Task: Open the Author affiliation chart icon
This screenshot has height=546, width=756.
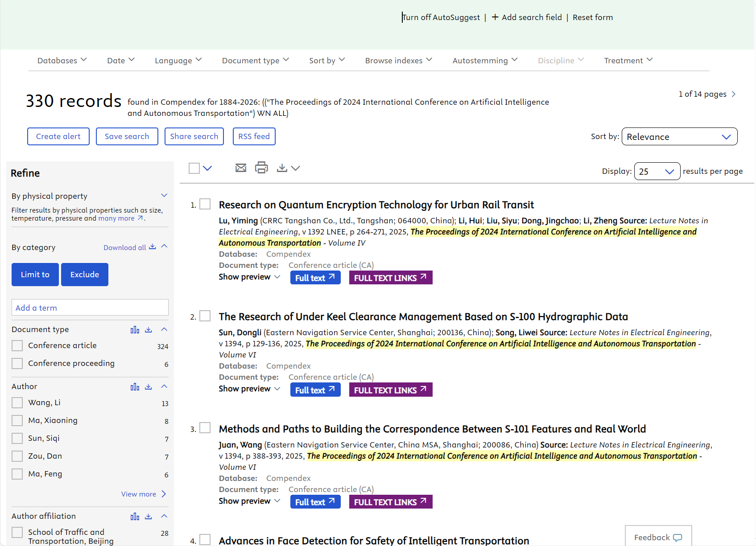Action: click(x=135, y=517)
